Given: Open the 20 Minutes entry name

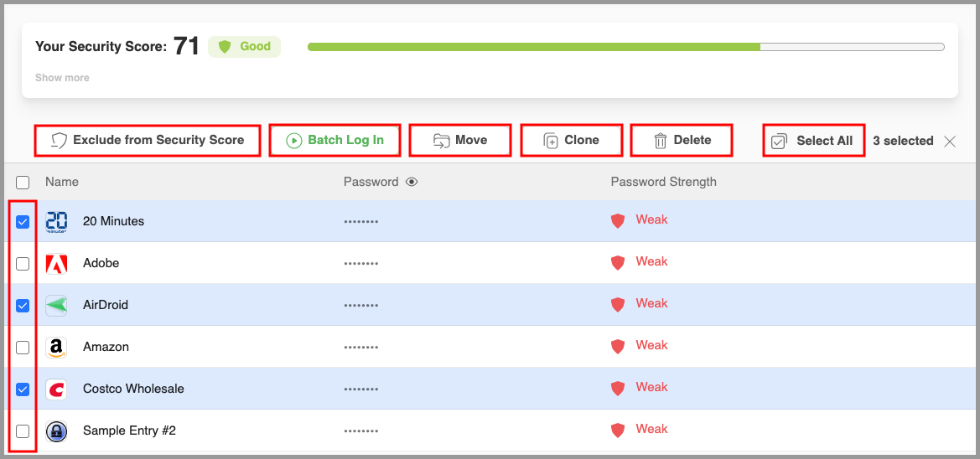Looking at the screenshot, I should (114, 222).
